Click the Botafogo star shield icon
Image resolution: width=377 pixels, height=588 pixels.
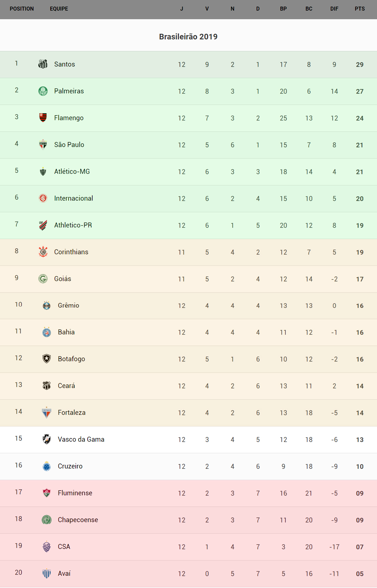pyautogui.click(x=47, y=359)
